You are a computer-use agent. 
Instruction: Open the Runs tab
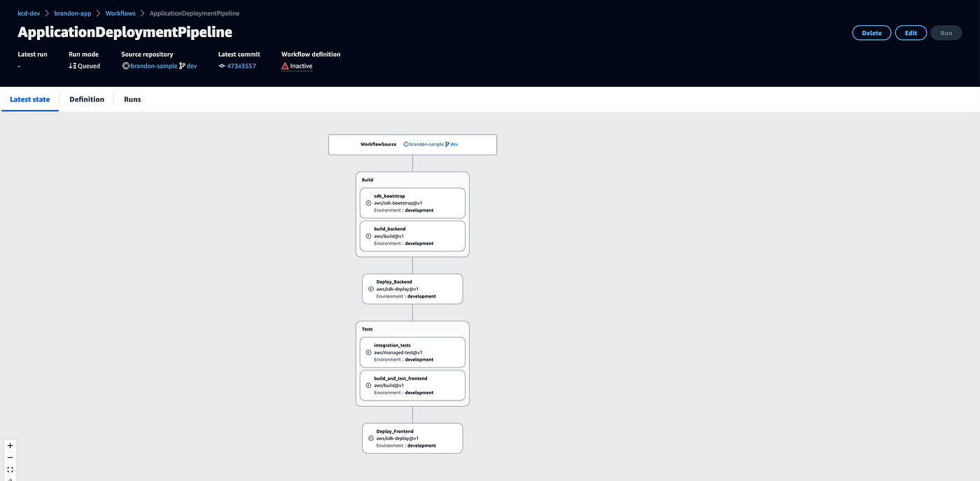tap(132, 99)
